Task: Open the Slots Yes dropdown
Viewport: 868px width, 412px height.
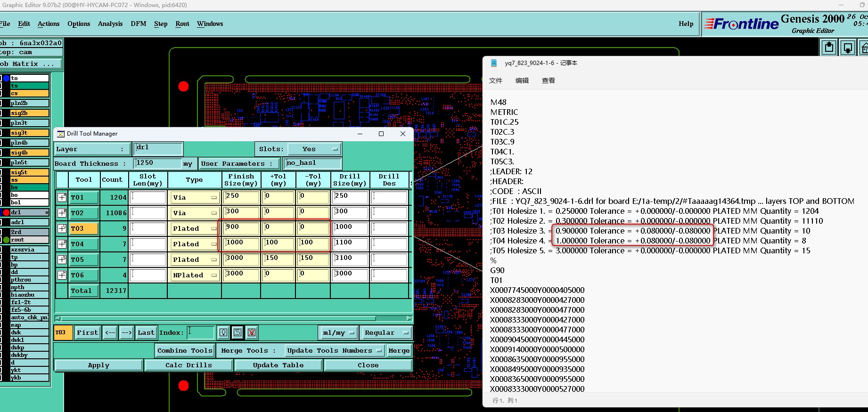Action: pos(314,149)
